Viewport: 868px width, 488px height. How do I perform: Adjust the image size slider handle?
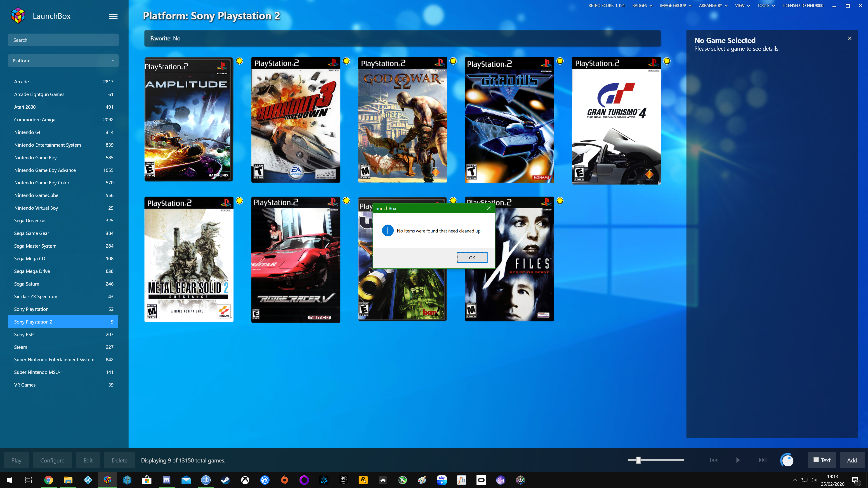point(638,460)
